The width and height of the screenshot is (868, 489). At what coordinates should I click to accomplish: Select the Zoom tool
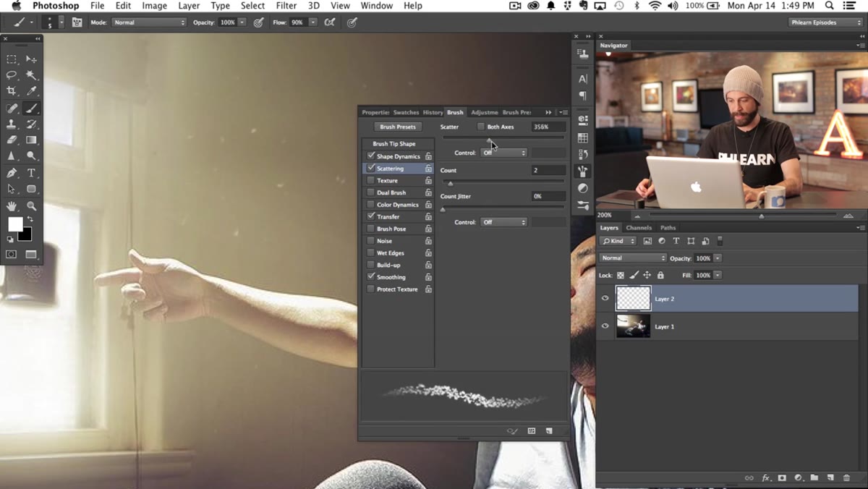(x=31, y=206)
